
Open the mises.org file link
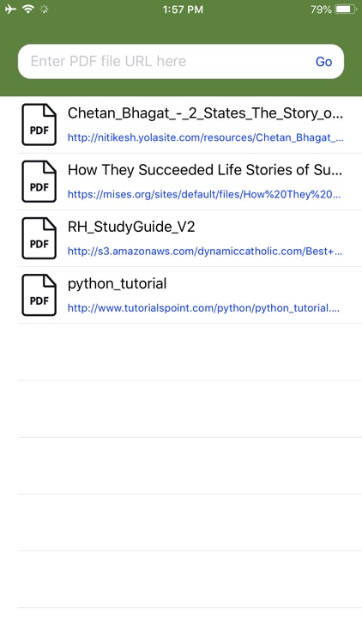204,194
